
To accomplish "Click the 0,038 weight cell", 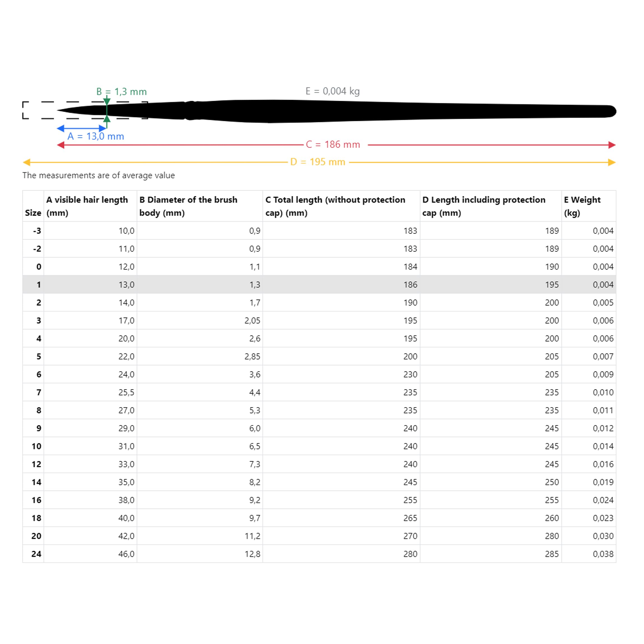I will coord(603,554).
